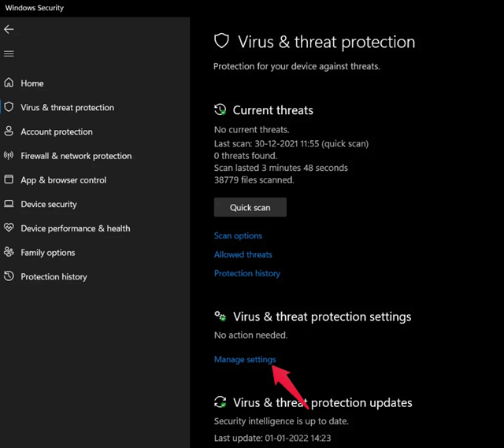Image resolution: width=504 pixels, height=448 pixels.
Task: Click the Firewall & network protection antenna icon
Action: (x=9, y=156)
